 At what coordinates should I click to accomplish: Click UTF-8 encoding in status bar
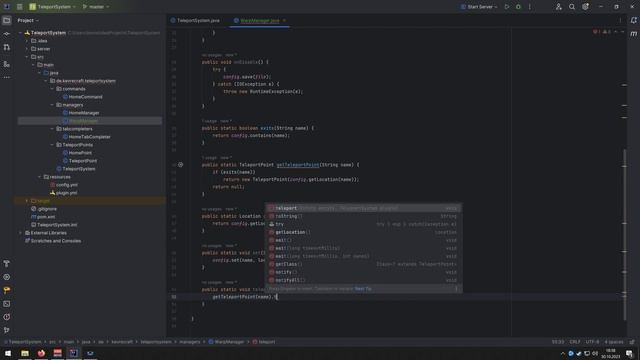pos(592,342)
